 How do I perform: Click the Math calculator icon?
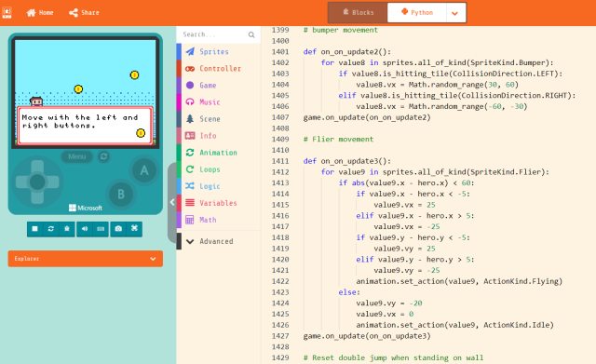[x=190, y=220]
